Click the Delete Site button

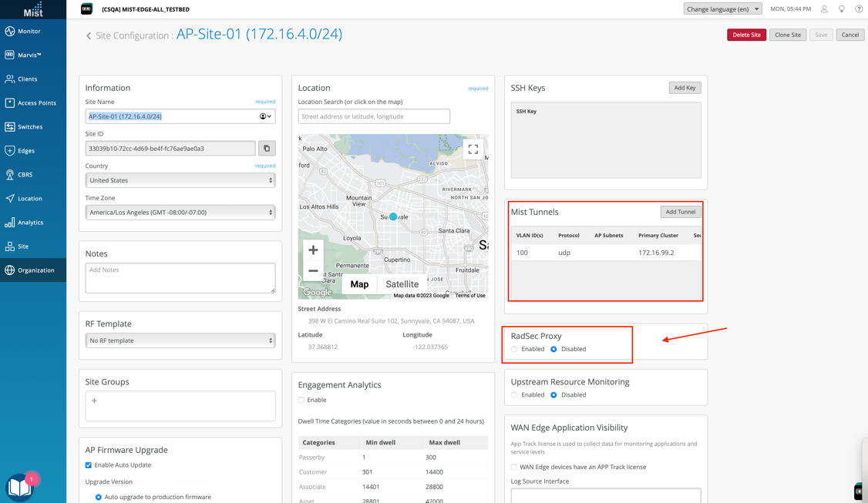(745, 35)
